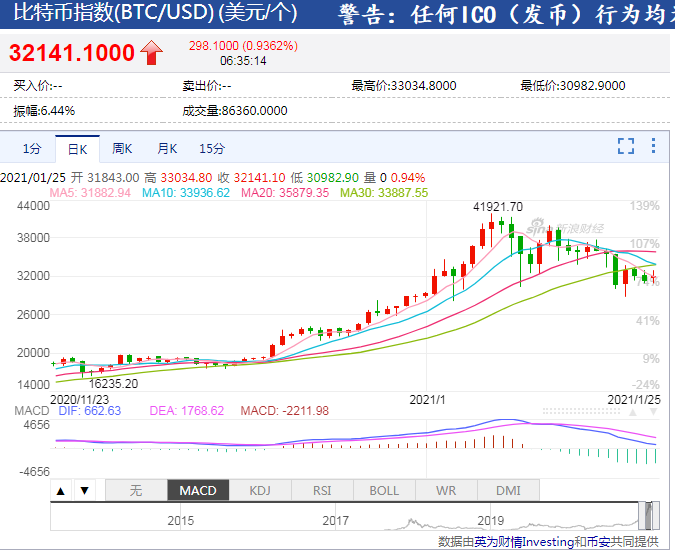Click the red price-up arrow icon

(x=151, y=53)
